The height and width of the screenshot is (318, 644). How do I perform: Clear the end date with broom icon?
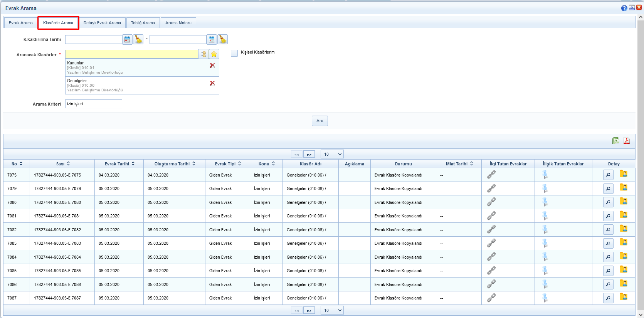click(222, 39)
